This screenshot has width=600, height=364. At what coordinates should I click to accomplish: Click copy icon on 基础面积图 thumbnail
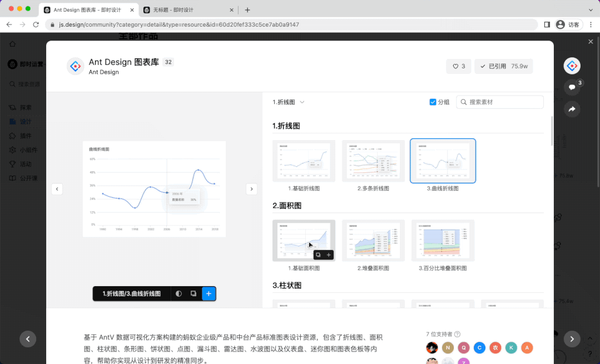(318, 255)
